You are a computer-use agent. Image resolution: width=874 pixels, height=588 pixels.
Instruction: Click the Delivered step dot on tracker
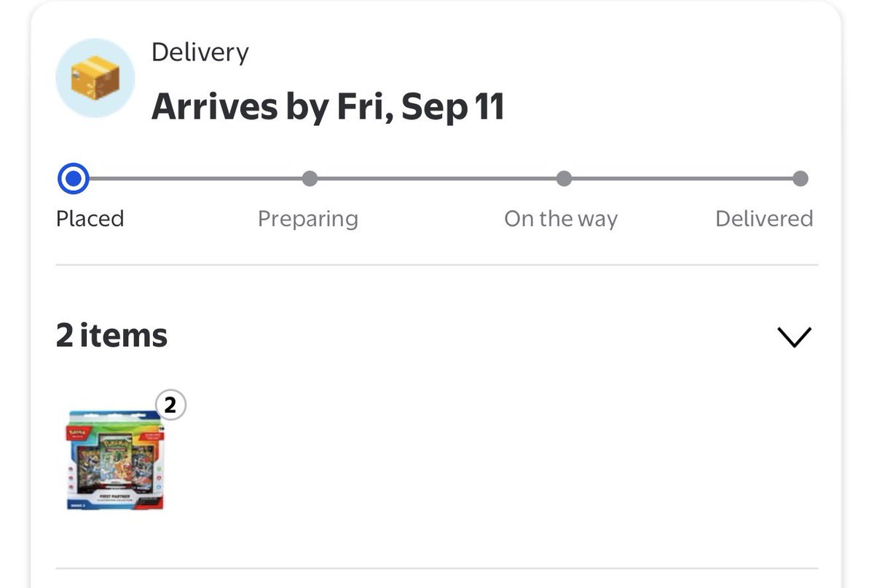click(800, 178)
